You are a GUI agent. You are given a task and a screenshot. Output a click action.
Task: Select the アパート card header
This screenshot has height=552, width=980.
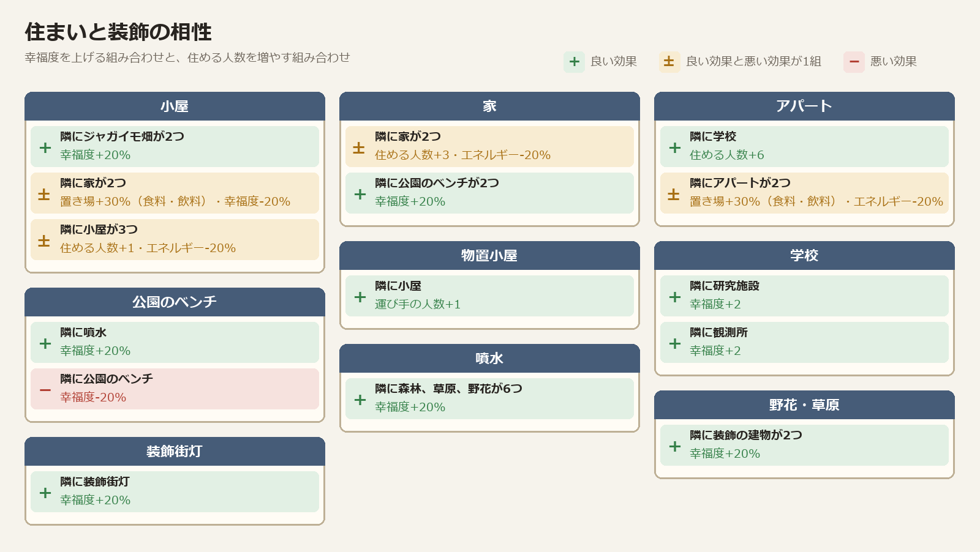point(804,106)
